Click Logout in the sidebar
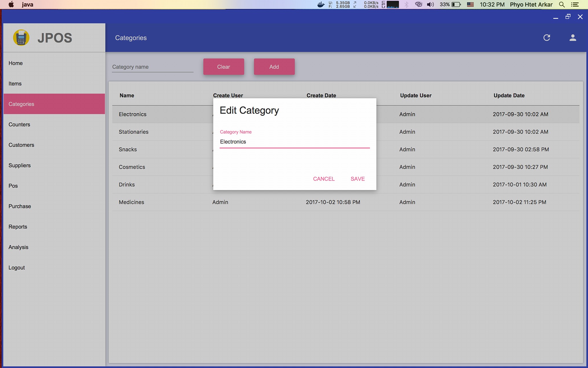Image resolution: width=588 pixels, height=368 pixels. tap(17, 268)
